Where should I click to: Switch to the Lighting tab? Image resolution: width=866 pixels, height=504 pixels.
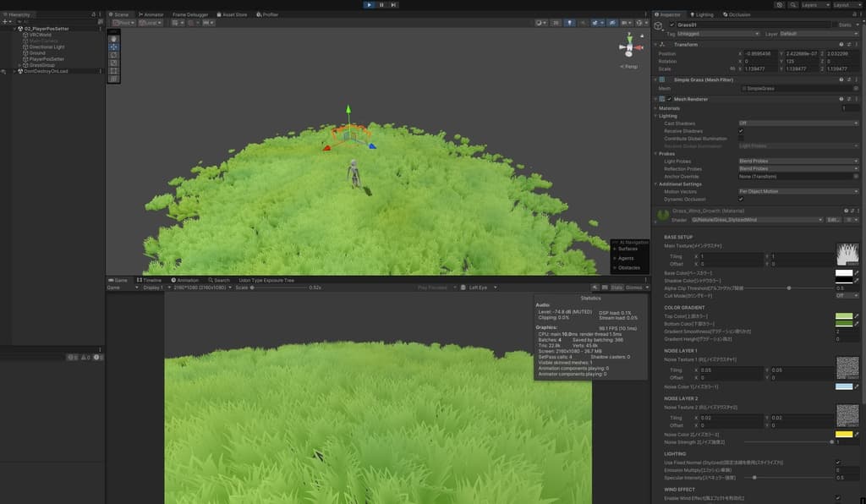(703, 14)
